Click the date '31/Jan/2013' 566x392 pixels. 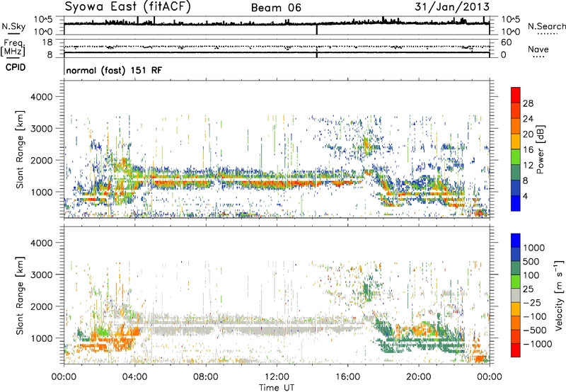(x=452, y=7)
